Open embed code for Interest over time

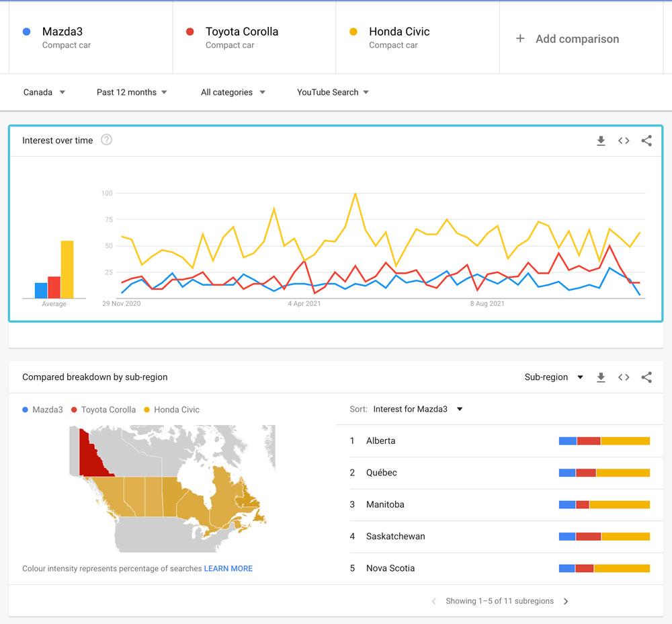[624, 141]
